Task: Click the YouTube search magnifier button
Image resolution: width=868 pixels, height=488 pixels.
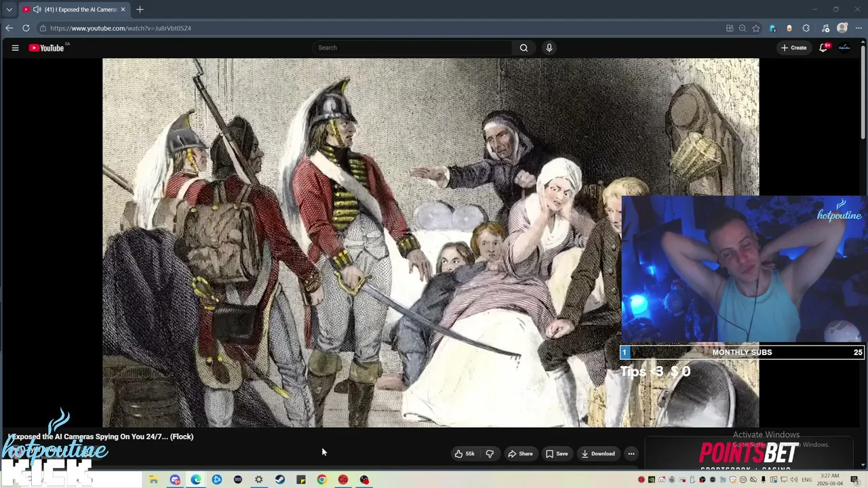Action: coord(524,47)
